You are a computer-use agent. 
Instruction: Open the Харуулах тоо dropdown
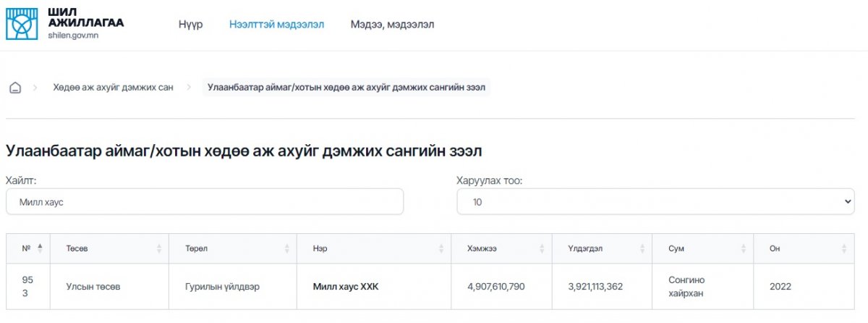655,202
